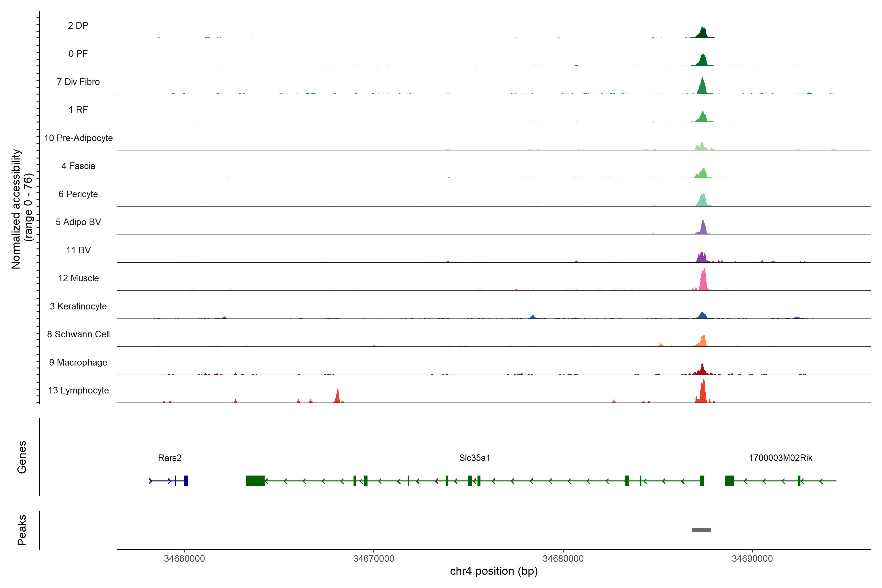This screenshot has width=882, height=588.
Task: Click the blue Rars2 exon block
Action: point(186,481)
